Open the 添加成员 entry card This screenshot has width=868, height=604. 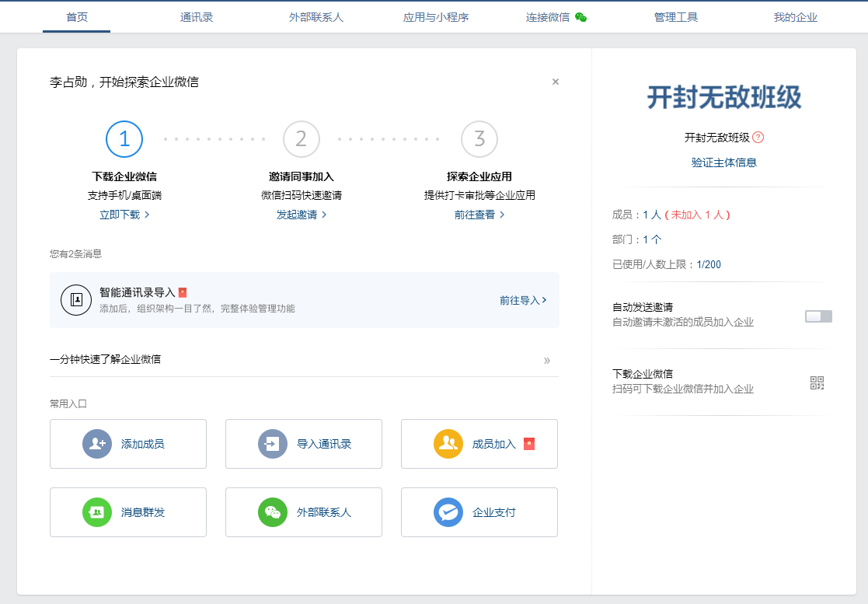128,444
